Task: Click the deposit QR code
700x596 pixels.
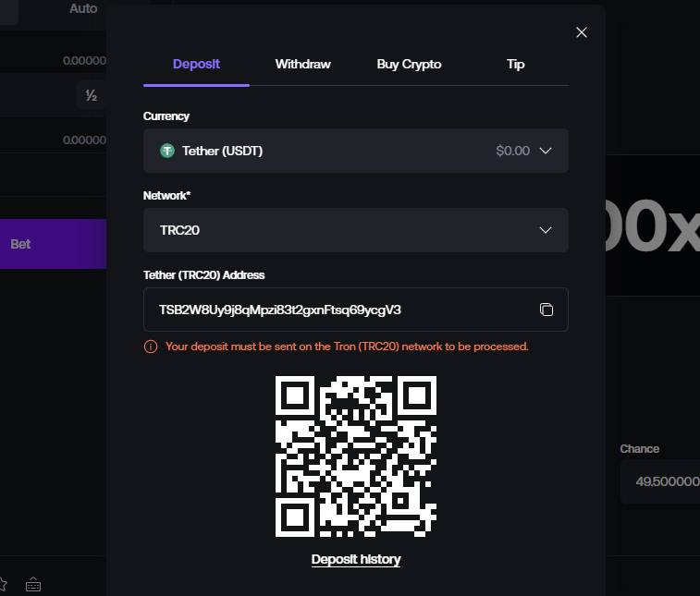Action: [356, 456]
